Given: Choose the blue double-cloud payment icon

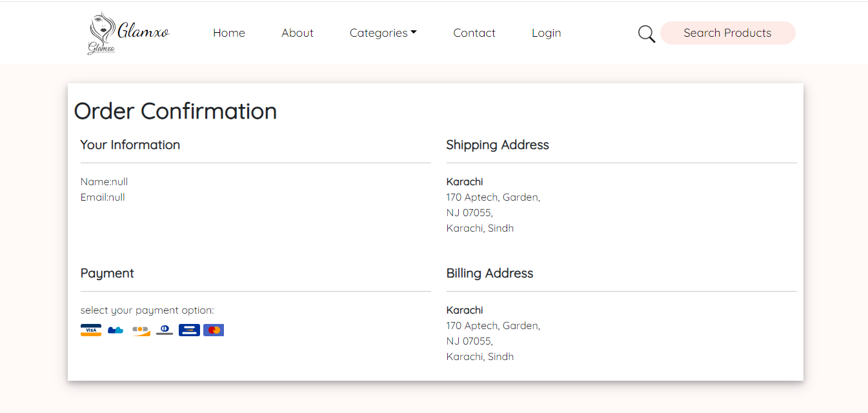Looking at the screenshot, I should pyautogui.click(x=116, y=330).
